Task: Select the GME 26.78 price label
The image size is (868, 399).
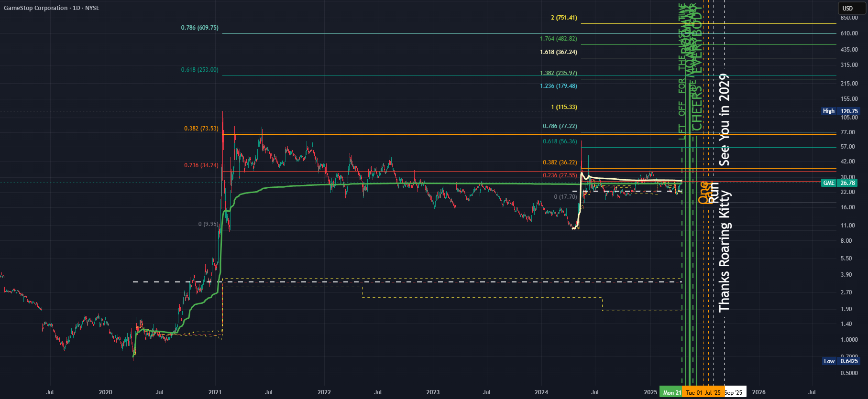Action: pos(840,183)
